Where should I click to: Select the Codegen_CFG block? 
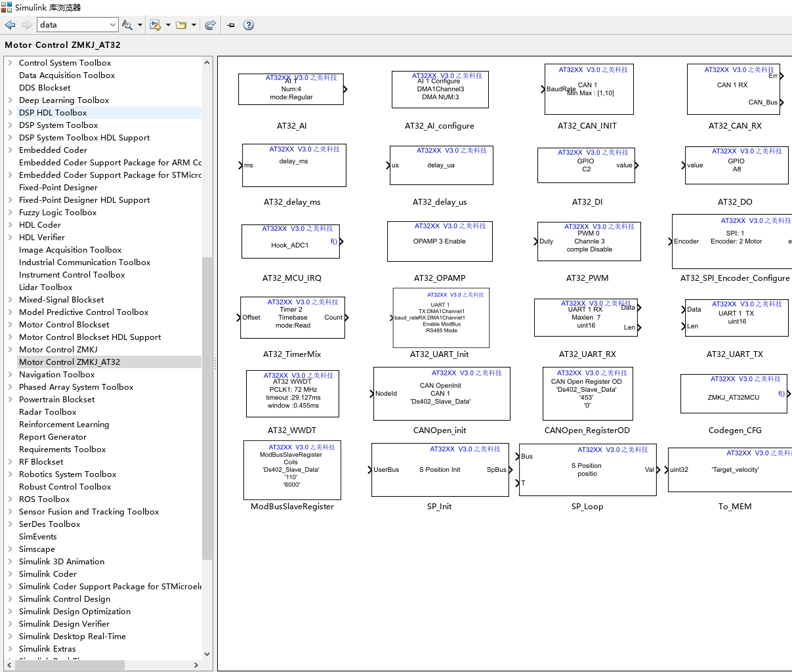734,394
